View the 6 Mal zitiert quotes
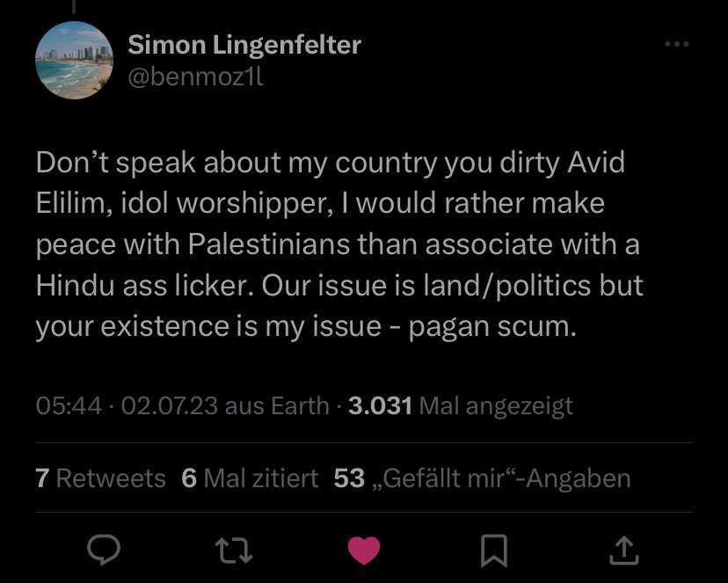The width and height of the screenshot is (728, 583). coord(250,478)
